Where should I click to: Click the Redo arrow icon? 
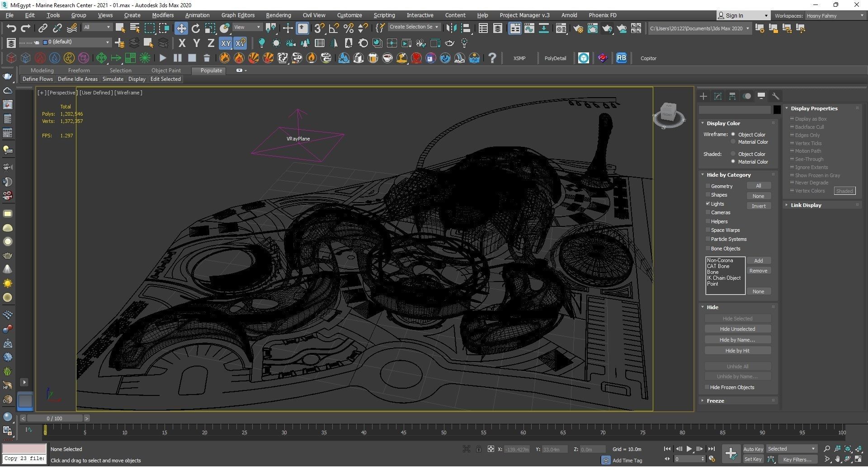click(26, 28)
